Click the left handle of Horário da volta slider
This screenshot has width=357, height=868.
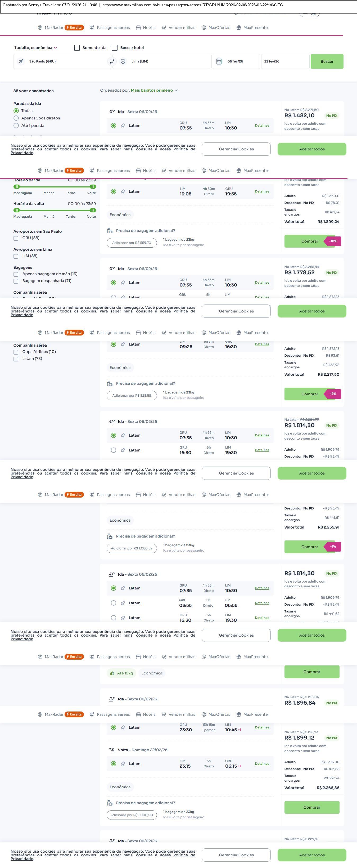click(16, 210)
